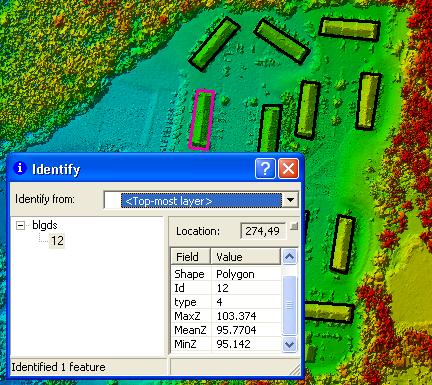Close the Identify dialog with red X
Viewport: 432px width, 385px height.
pyautogui.click(x=288, y=168)
